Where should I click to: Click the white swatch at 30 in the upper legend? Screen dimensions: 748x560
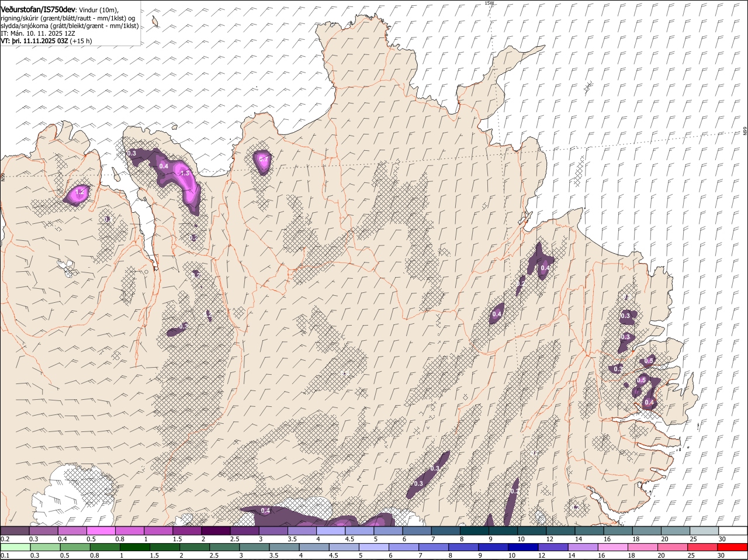pos(733,530)
